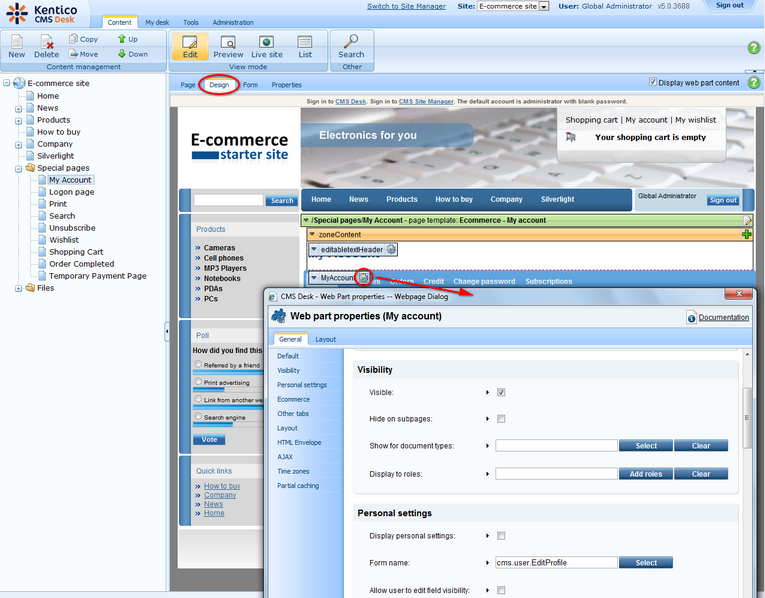765x598 pixels.
Task: Click the dialog vertical scrollbar thumb
Action: click(746, 418)
